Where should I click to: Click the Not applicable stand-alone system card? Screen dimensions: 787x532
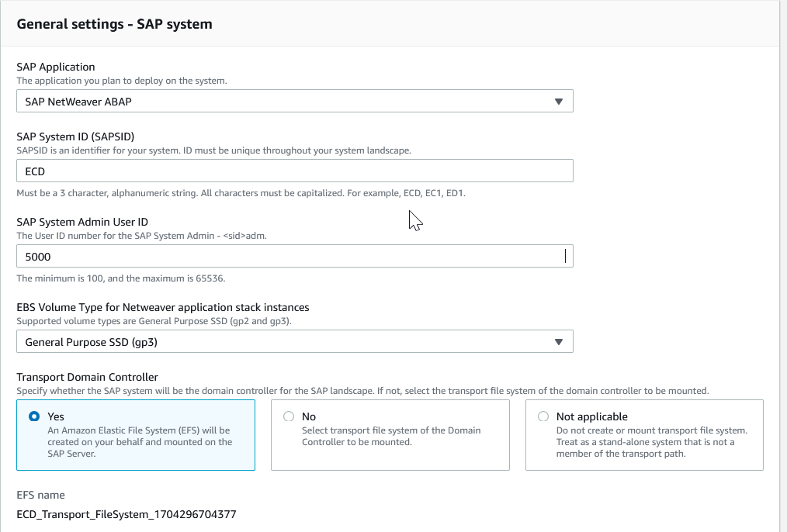644,435
